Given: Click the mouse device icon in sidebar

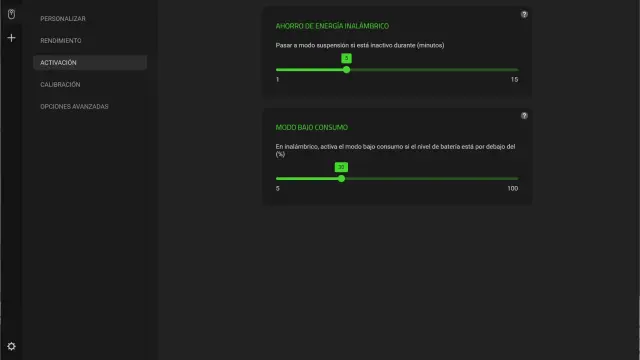Looking at the screenshot, I should 11,14.
